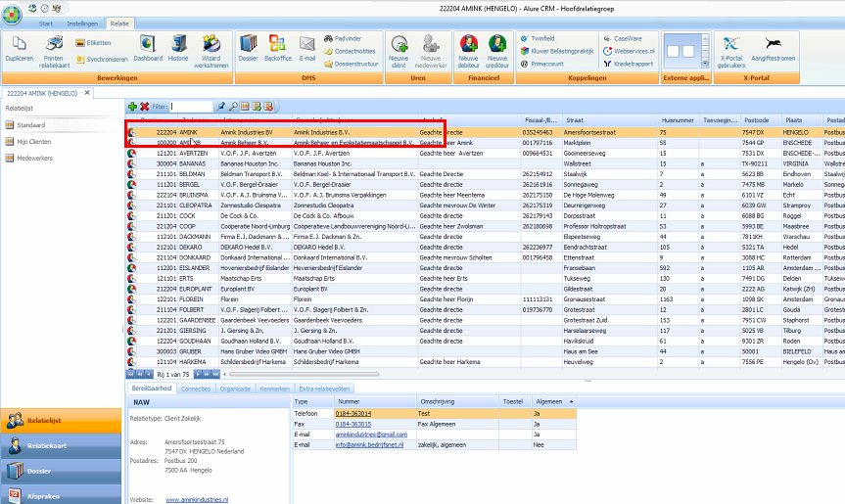This screenshot has width=845, height=504.
Task: Jump to first record in the row navigator
Action: pos(130,374)
